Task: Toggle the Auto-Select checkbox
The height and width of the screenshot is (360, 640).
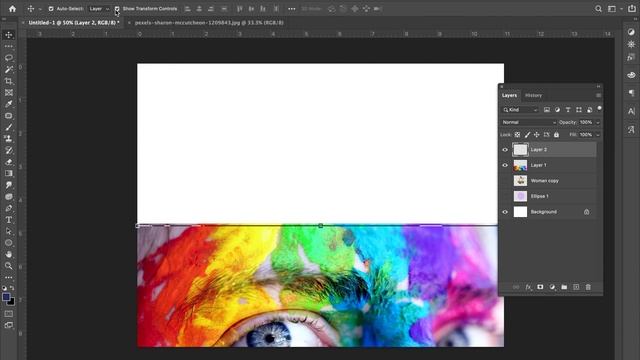Action: (x=51, y=9)
